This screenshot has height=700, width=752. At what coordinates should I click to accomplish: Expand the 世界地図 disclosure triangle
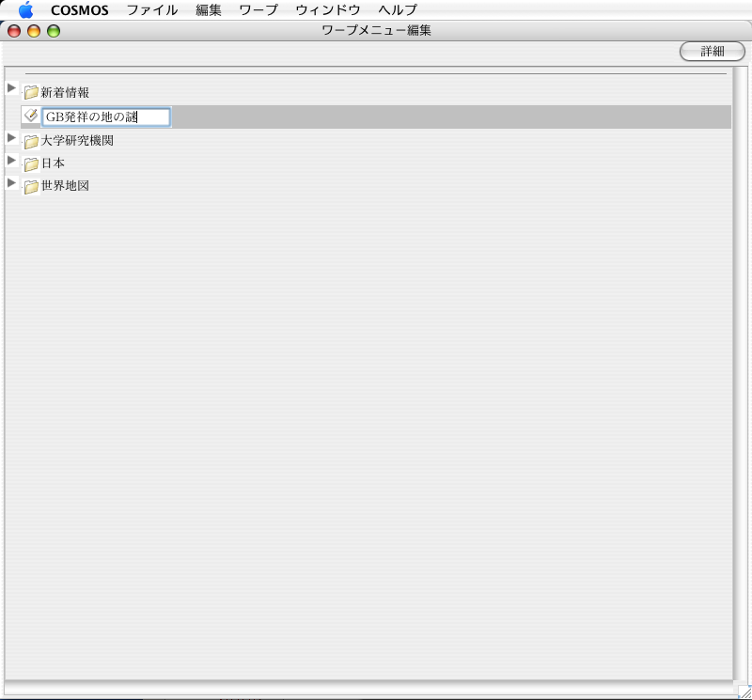click(x=11, y=183)
